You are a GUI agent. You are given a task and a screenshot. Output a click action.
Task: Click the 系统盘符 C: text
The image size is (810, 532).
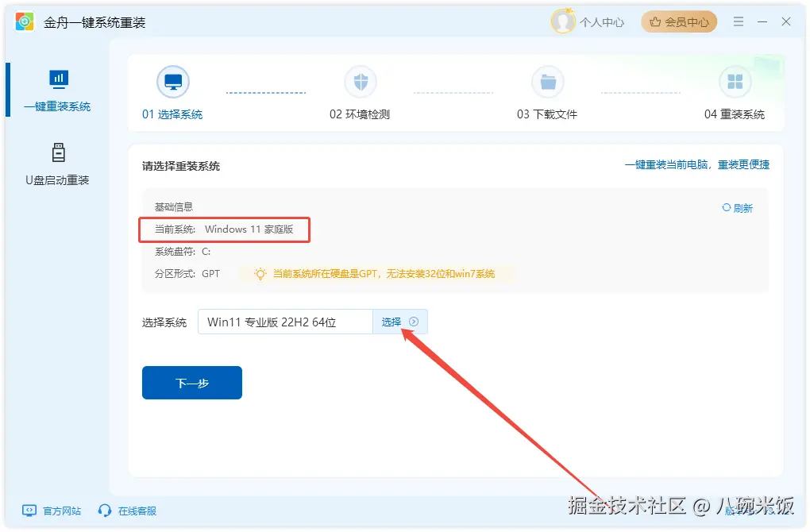[x=183, y=252]
